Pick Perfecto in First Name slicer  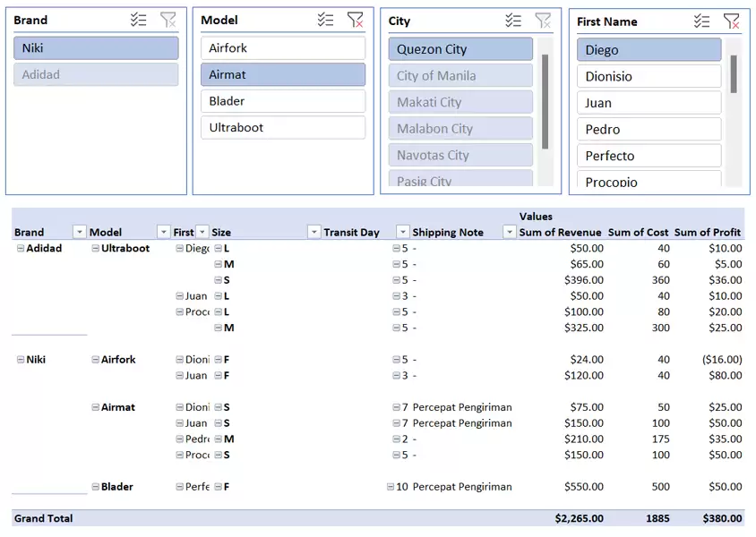point(649,156)
